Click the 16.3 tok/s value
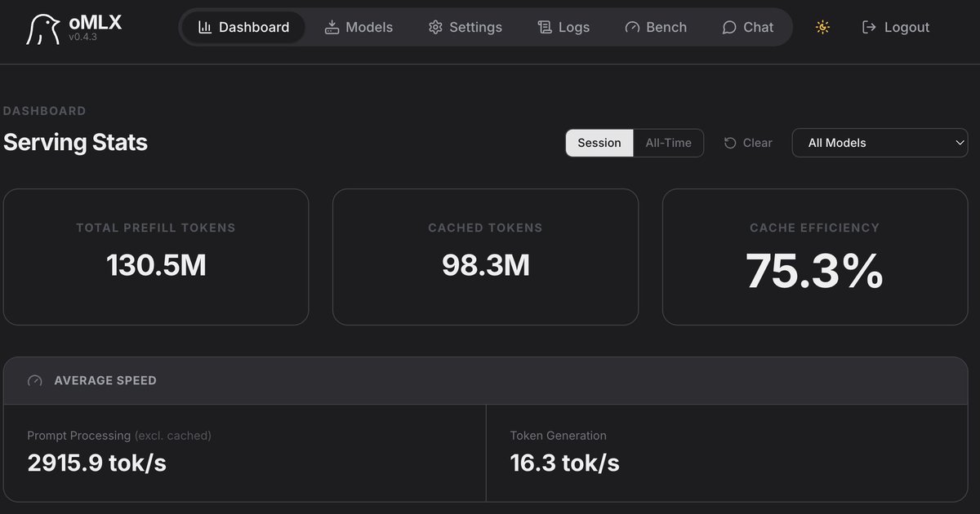Image resolution: width=980 pixels, height=514 pixels. pyautogui.click(x=565, y=463)
